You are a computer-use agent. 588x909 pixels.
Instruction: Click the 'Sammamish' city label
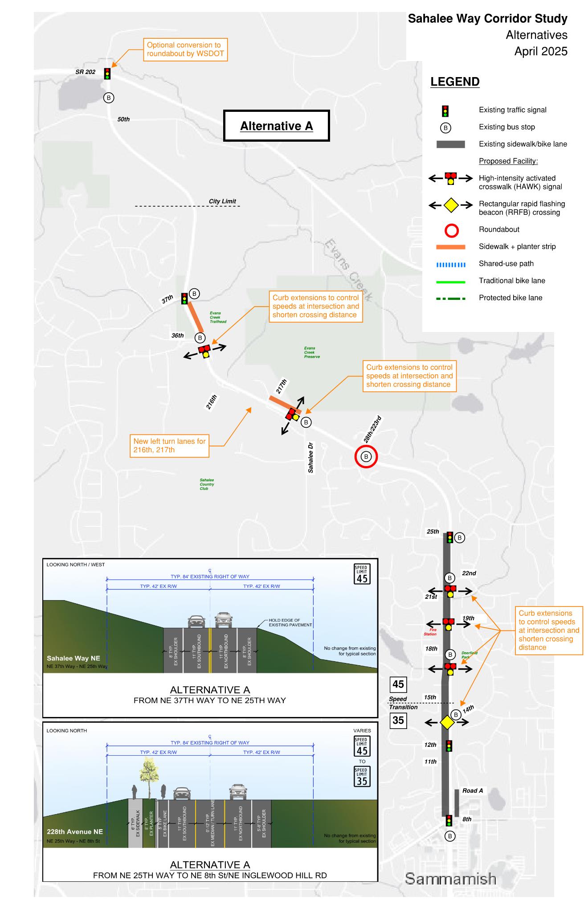point(450,879)
